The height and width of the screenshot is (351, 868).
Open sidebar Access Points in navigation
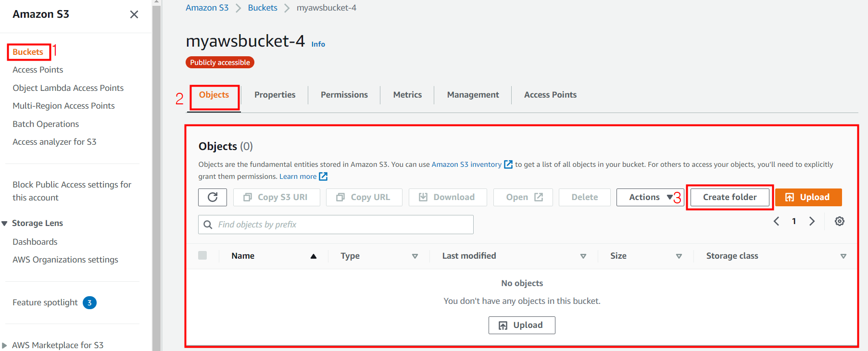[x=38, y=70]
